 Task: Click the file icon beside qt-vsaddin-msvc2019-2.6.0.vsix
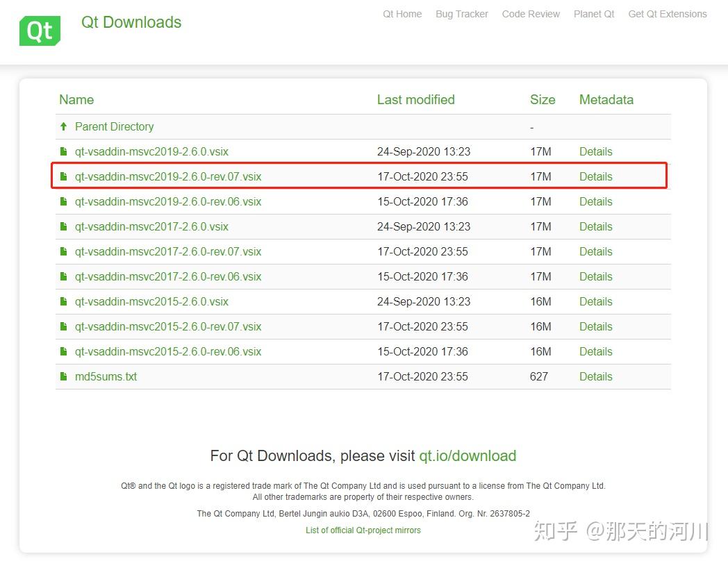coord(64,151)
